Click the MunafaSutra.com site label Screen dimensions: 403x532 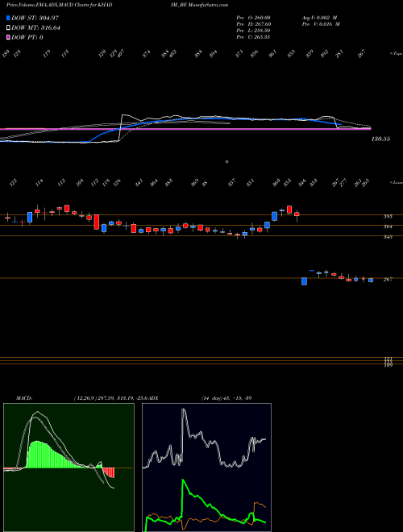(206, 5)
